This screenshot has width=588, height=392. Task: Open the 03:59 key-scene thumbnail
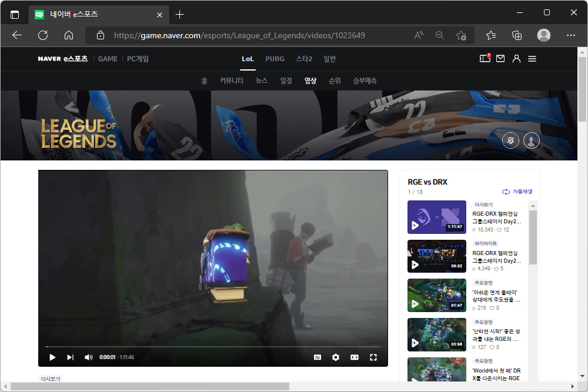pos(437,334)
